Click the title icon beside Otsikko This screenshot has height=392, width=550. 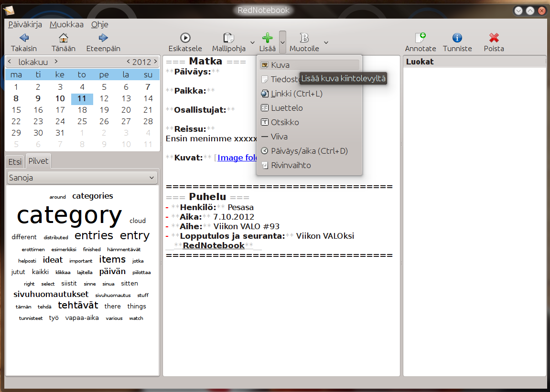265,122
